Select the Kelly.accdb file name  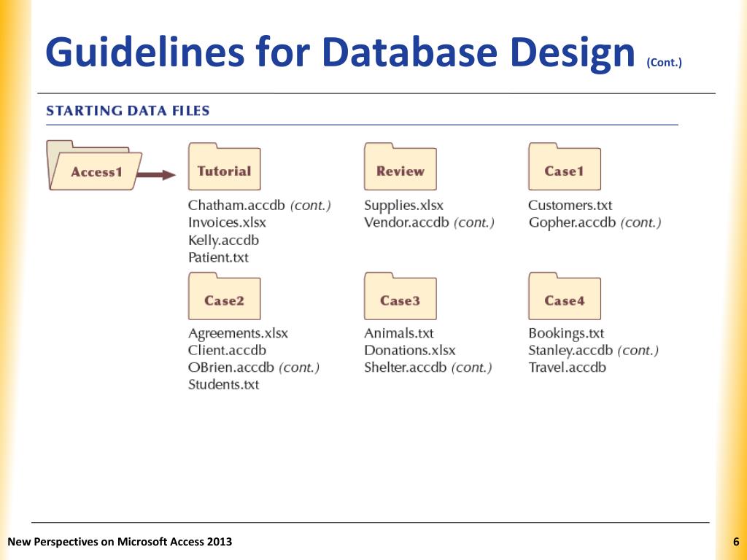pos(223,240)
